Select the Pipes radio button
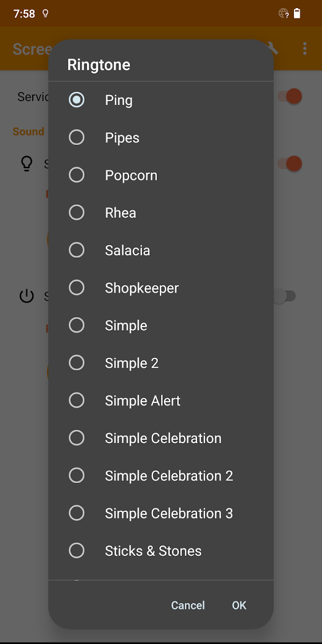This screenshot has height=644, width=322. click(x=76, y=137)
